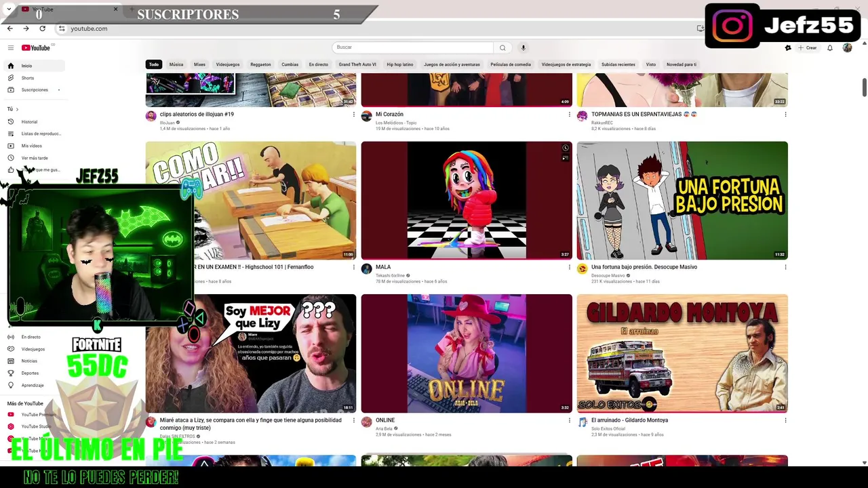Click the search magnifier button
The image size is (868, 488).
point(502,47)
